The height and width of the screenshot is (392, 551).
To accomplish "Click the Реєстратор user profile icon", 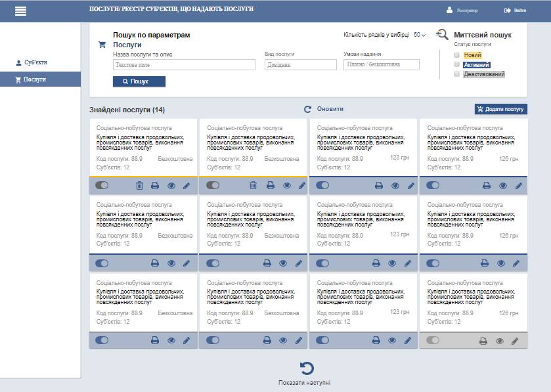I will [x=449, y=11].
